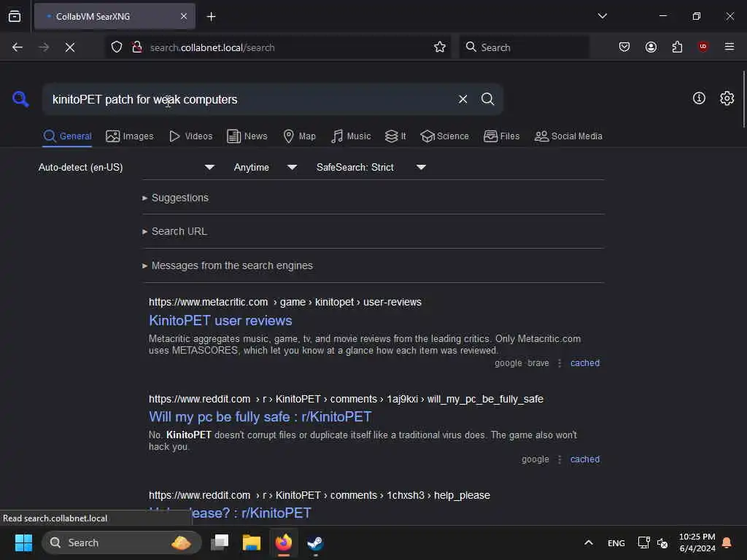Expand Messages from the search engines
The image size is (747, 560).
point(228,265)
